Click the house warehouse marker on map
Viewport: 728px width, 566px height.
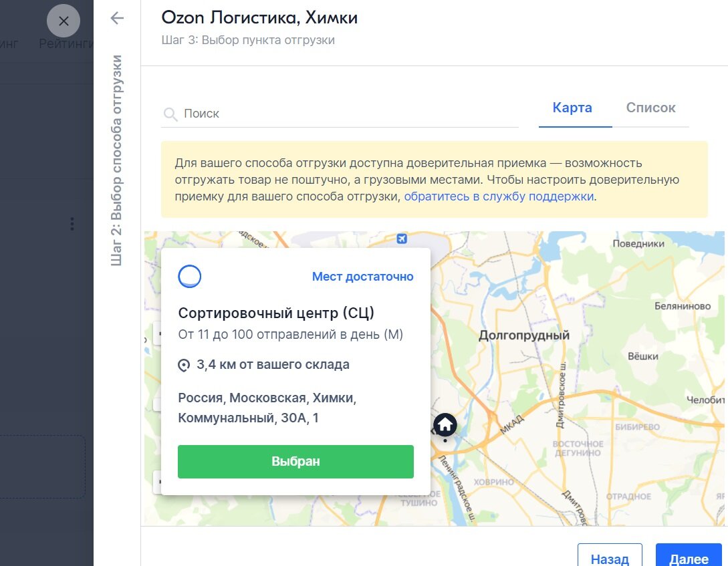(x=445, y=424)
